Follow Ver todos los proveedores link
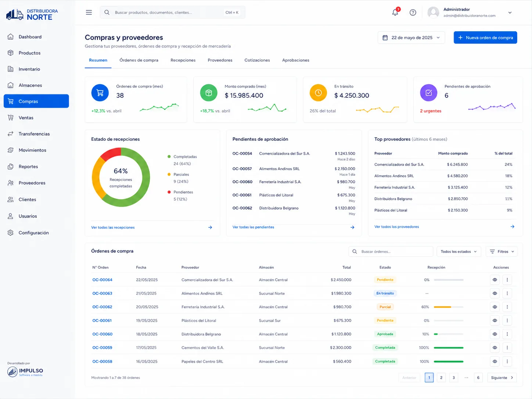 396,227
